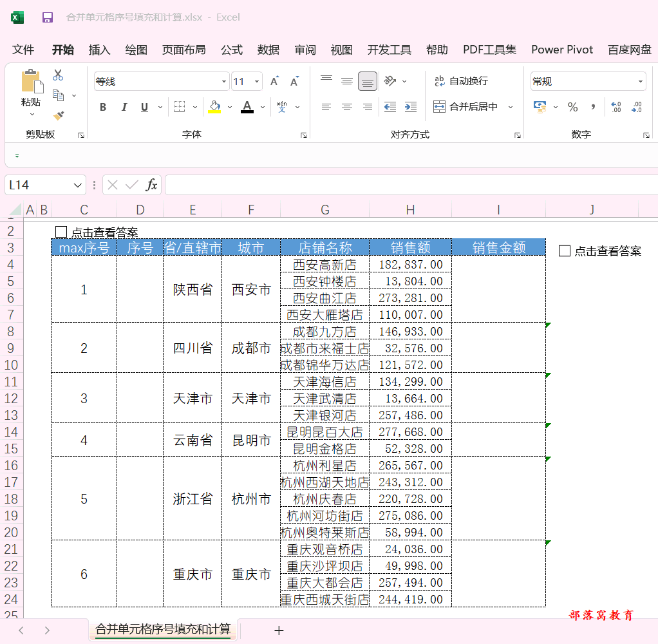Check the 点击查看答案 box in column J
The width and height of the screenshot is (658, 644).
pyautogui.click(x=565, y=251)
